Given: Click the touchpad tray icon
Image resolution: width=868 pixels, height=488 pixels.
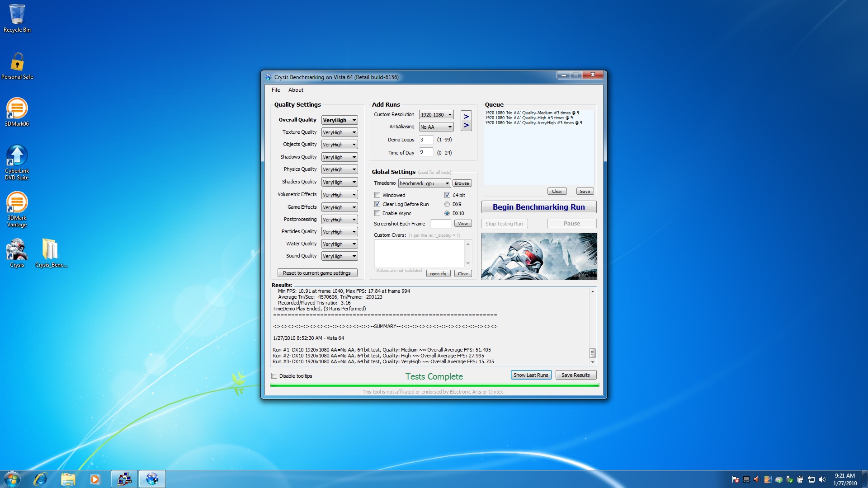Looking at the screenshot, I should click(746, 479).
